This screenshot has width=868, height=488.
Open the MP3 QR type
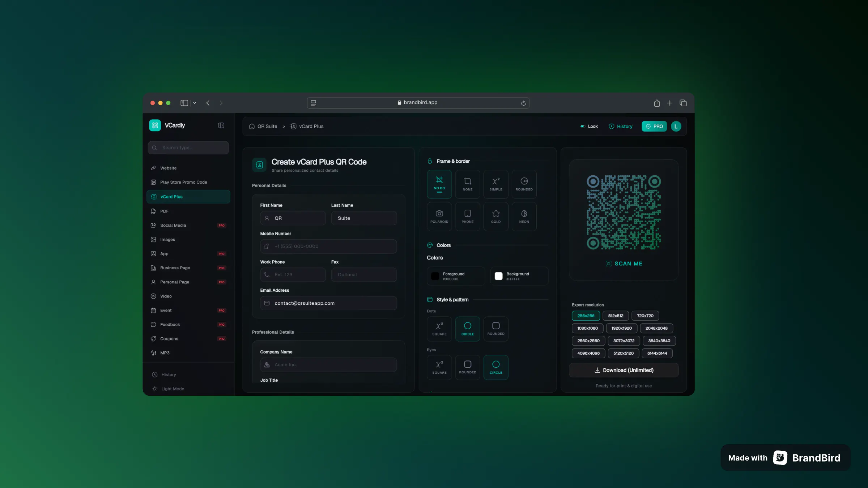pos(188,353)
